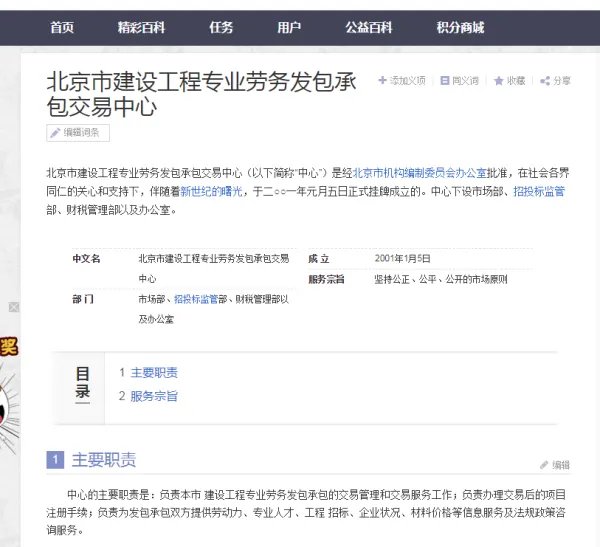The width and height of the screenshot is (600, 547).
Task: Click the 同义词 icon
Action: (x=444, y=80)
